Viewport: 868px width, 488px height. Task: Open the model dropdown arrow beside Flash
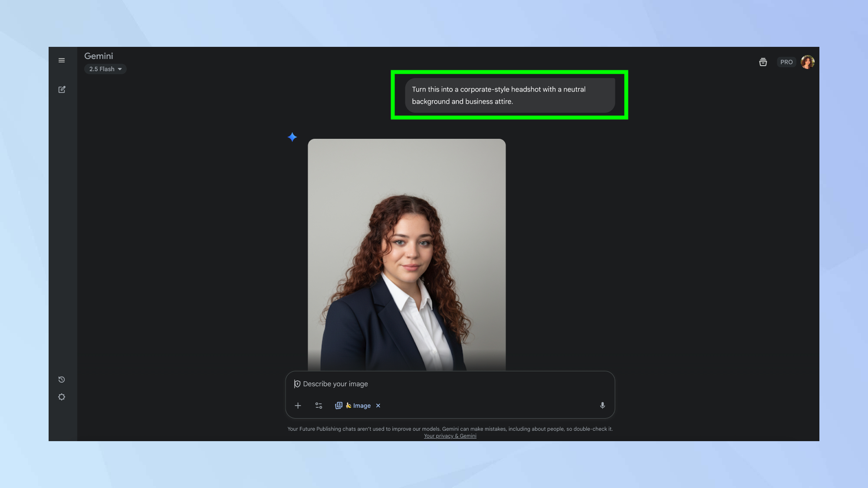(120, 69)
